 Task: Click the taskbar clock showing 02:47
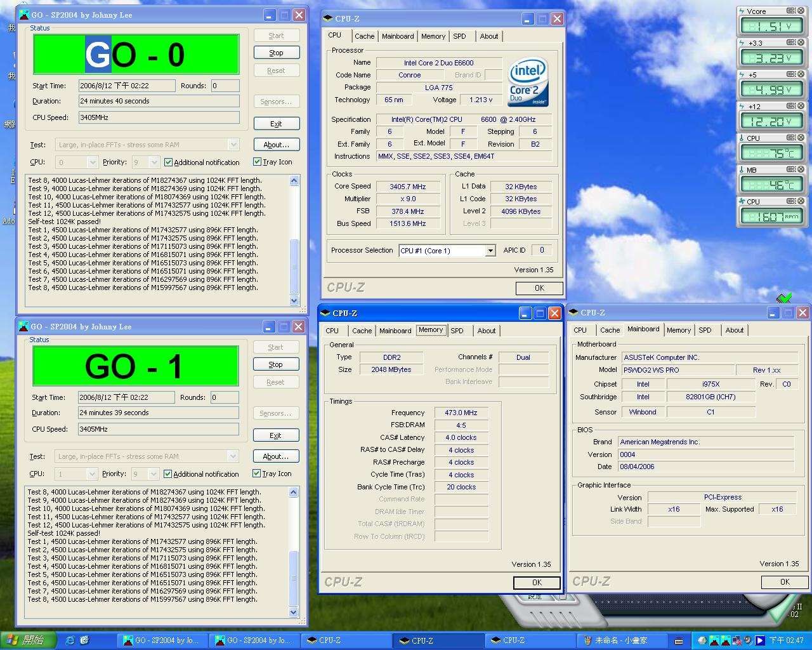click(787, 641)
